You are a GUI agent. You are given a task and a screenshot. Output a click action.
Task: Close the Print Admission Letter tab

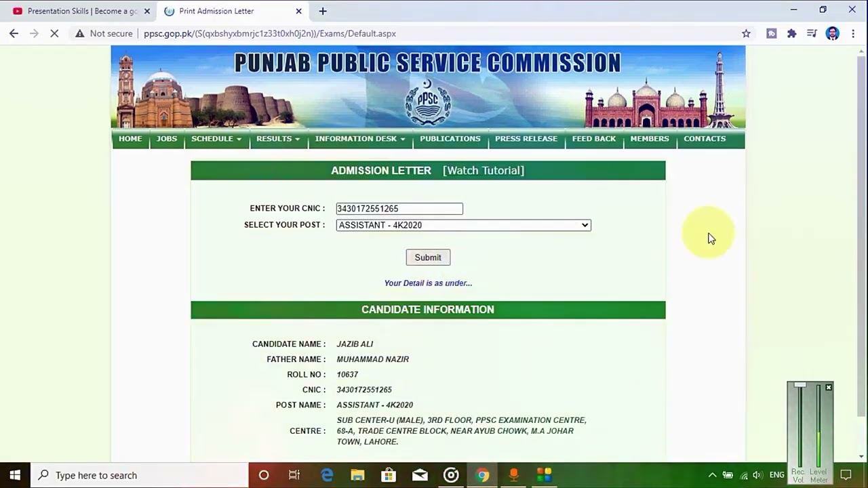point(298,11)
